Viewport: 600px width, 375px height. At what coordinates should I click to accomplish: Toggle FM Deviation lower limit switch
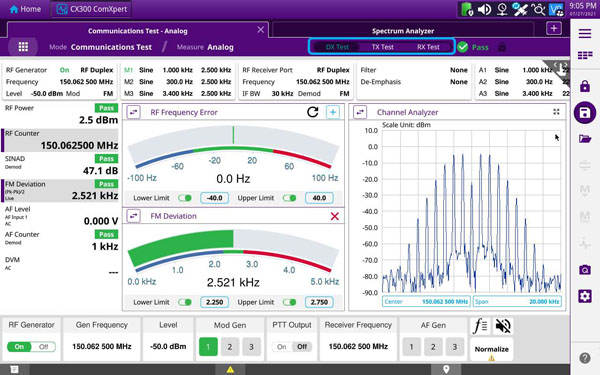185,302
